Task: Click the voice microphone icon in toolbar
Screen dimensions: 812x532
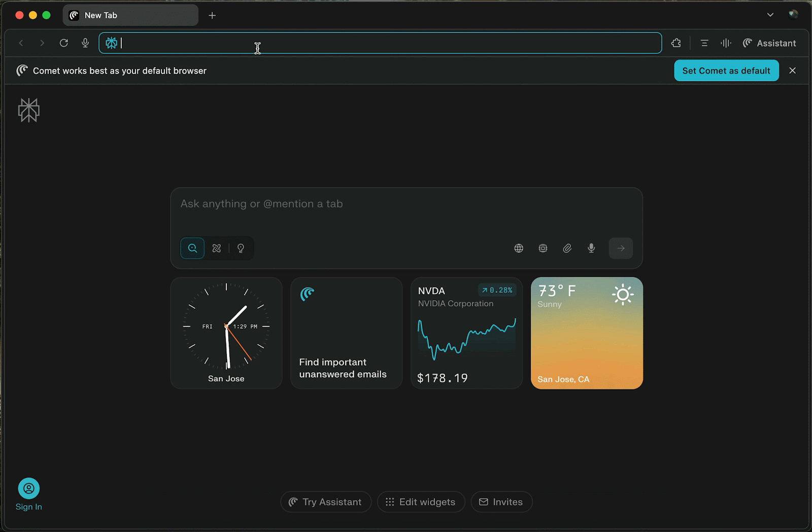Action: tap(85, 43)
